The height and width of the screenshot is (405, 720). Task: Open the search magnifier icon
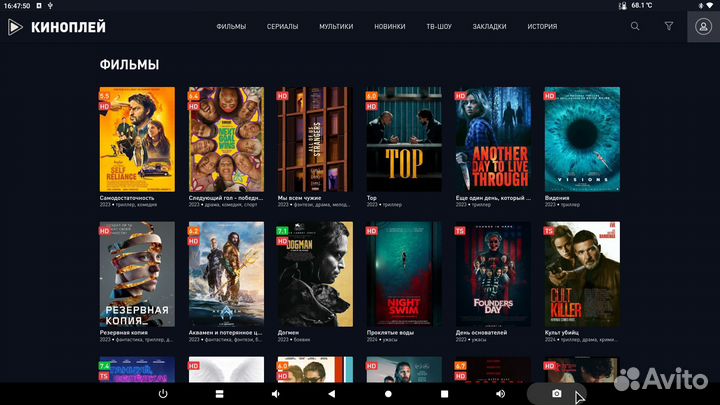[x=635, y=26]
